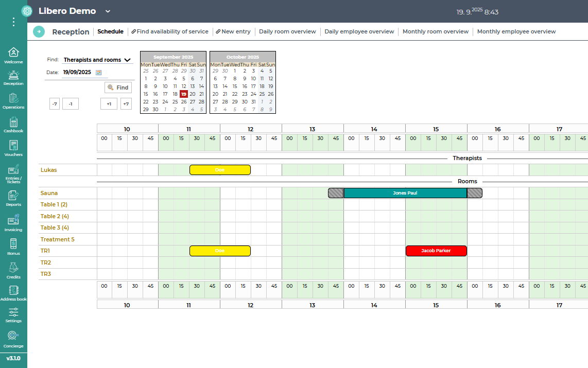Select 31 in the October 2025 calendar
The image size is (588, 368).
tap(253, 101)
